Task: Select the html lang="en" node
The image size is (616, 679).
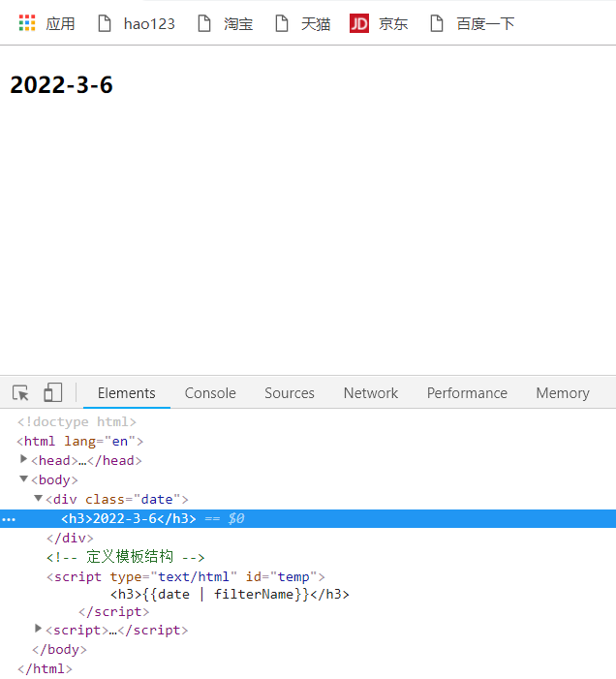Action: pos(79,442)
